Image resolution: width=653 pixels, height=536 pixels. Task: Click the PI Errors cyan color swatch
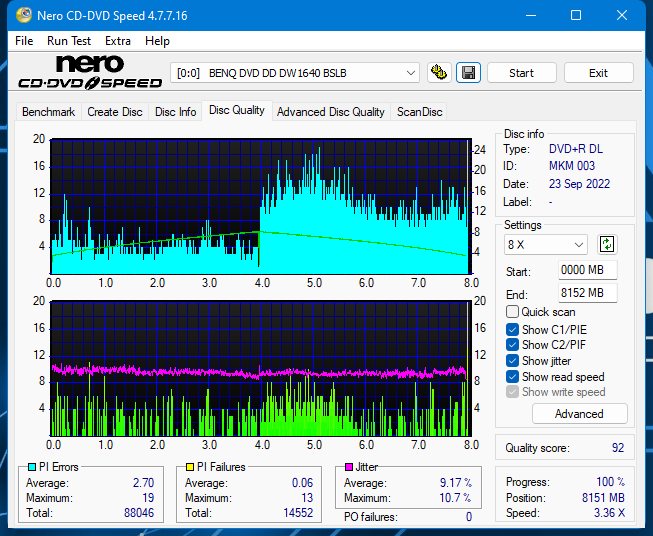(31, 467)
